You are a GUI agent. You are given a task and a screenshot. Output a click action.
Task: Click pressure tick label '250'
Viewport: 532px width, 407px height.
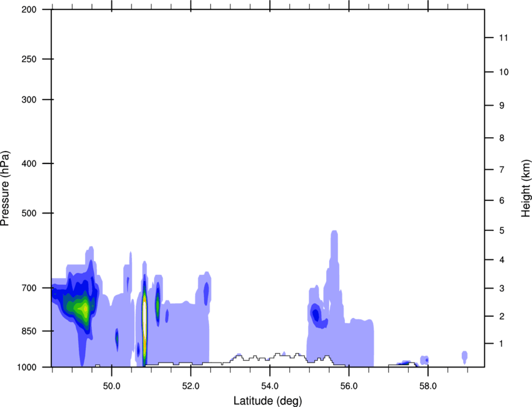29,59
